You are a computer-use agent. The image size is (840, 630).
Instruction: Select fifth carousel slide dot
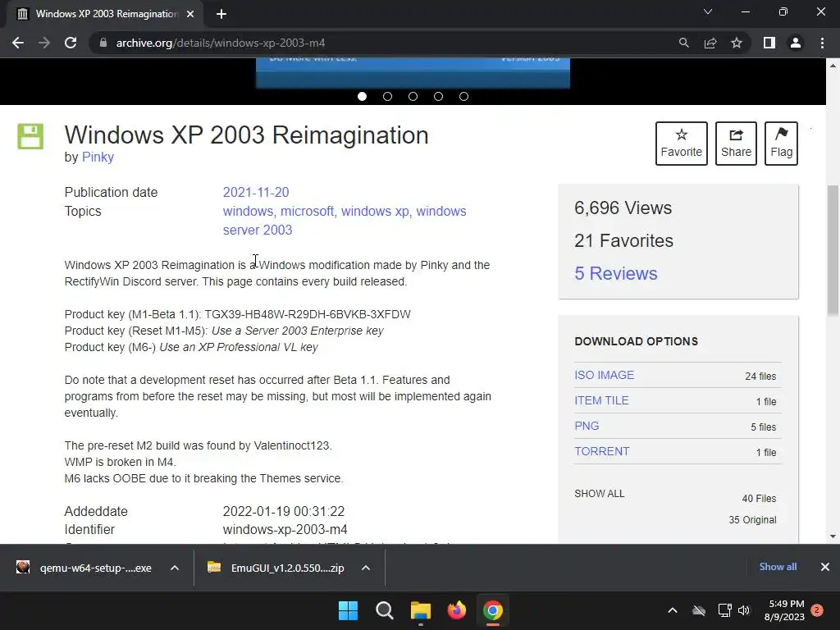[464, 97]
